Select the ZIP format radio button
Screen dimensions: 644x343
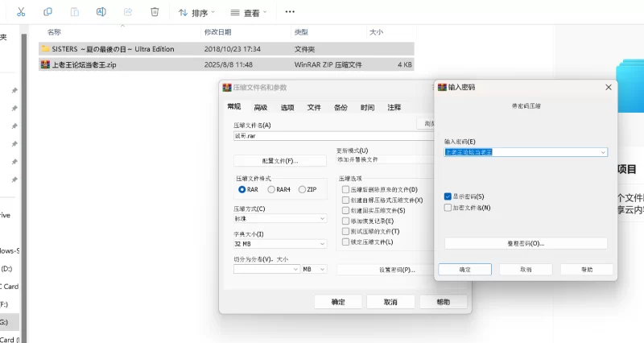tap(303, 189)
